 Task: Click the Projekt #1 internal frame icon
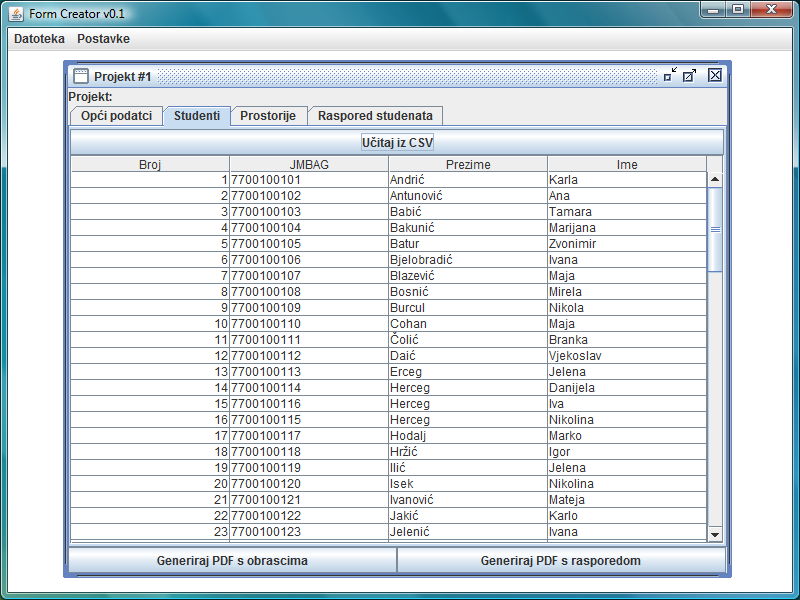[x=80, y=76]
